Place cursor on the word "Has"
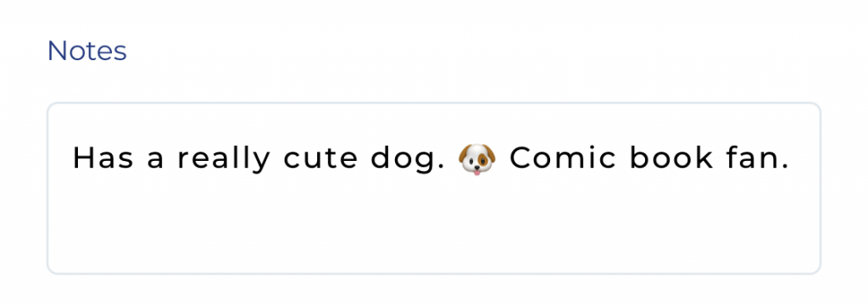Screen dimensions: 868x305 pos(103,158)
